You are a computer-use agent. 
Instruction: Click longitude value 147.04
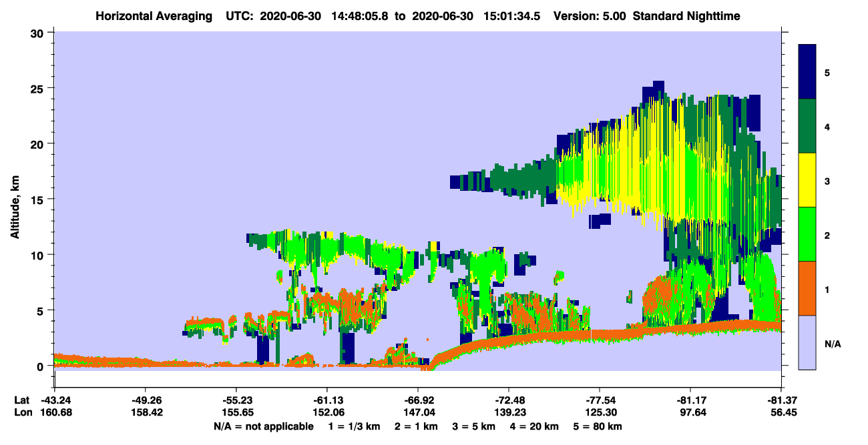(418, 412)
